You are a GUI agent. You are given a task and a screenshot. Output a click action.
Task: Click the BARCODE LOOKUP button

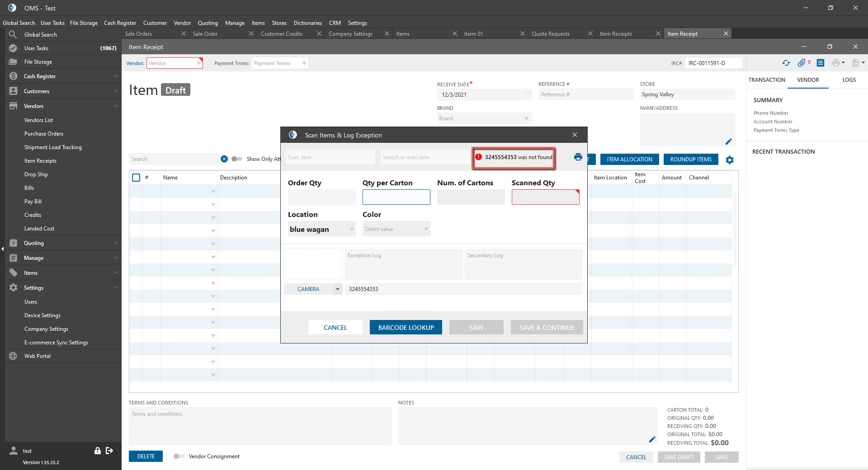click(x=406, y=328)
